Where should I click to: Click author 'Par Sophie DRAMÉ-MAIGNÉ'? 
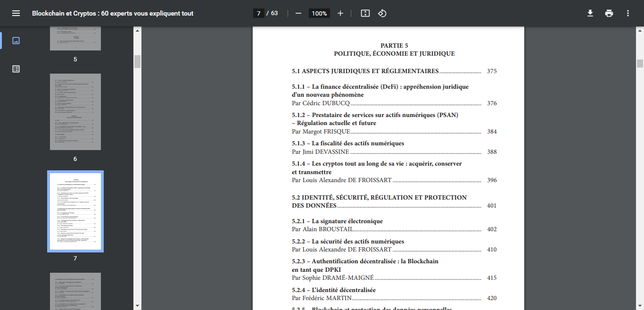point(333,278)
